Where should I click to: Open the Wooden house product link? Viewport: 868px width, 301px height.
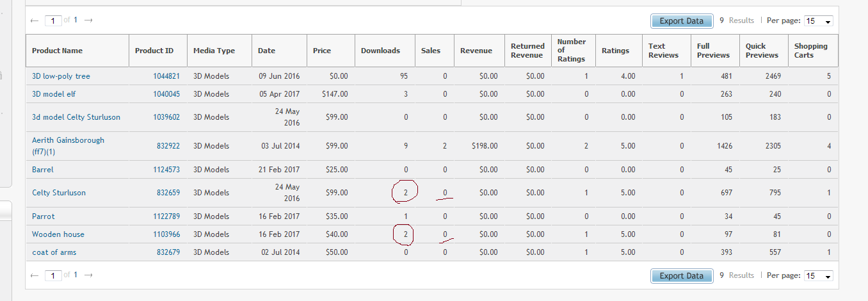tap(58, 234)
